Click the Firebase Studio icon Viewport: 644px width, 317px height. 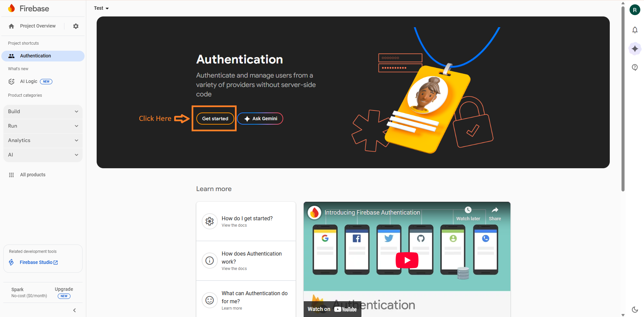click(x=11, y=262)
